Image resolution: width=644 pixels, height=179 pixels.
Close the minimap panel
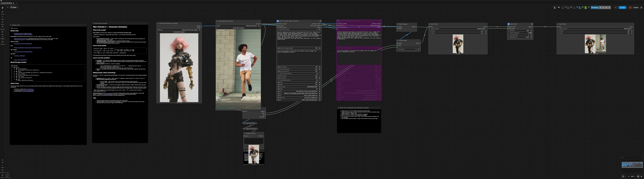coord(642,158)
